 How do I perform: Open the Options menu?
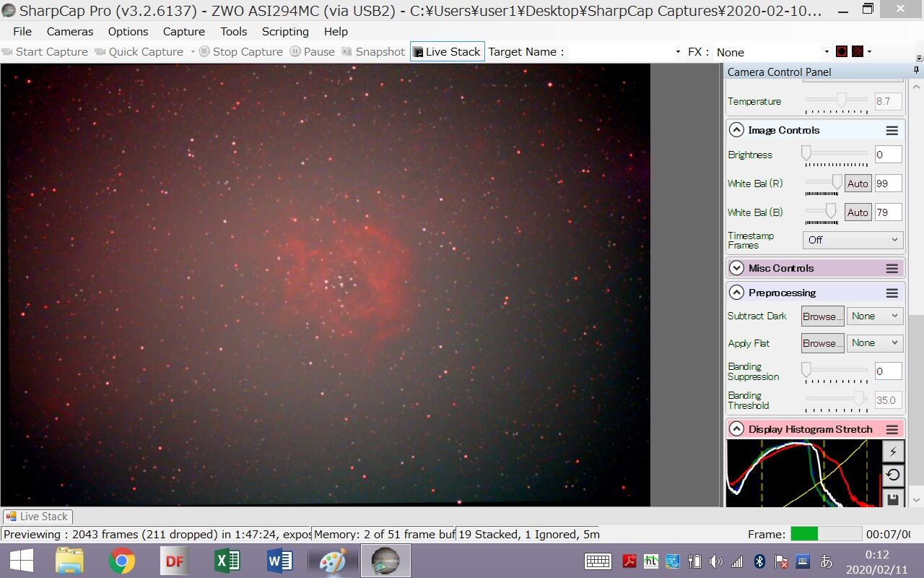click(128, 32)
